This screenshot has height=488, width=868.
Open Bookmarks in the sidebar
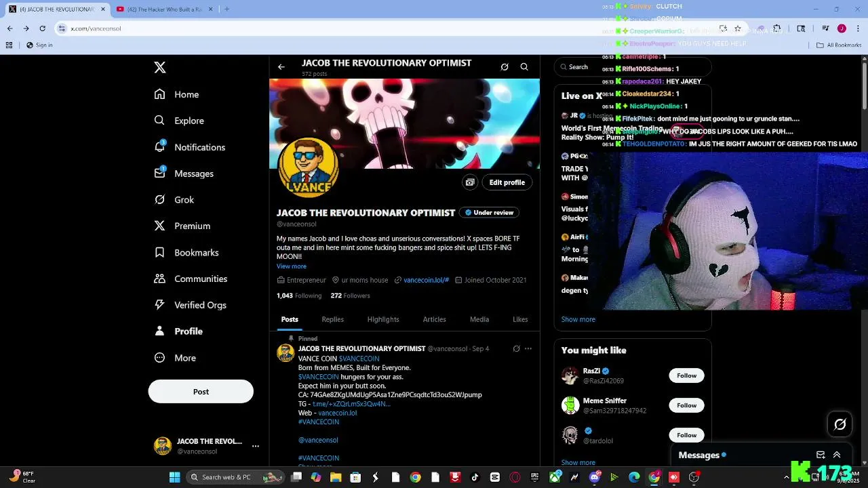[x=186, y=252]
